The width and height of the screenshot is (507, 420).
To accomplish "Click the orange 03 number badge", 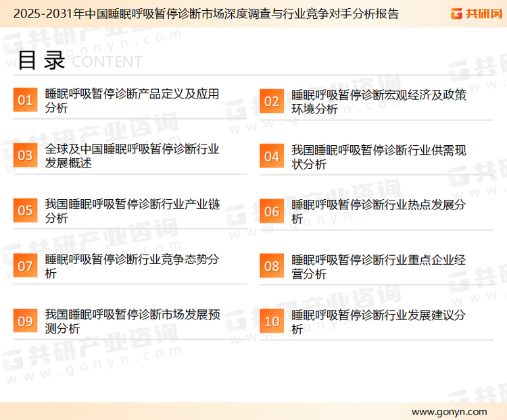I will coord(25,155).
